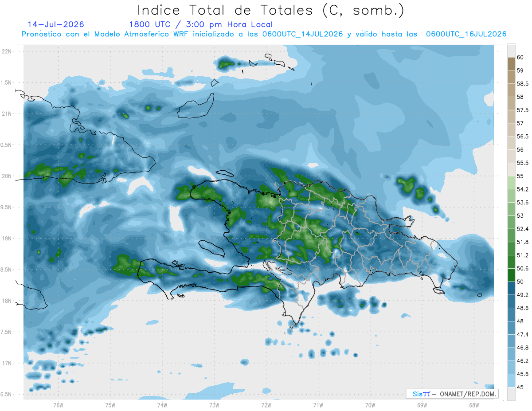The image size is (532, 411).
Task: Click the "17N" latitude label
Action: coord(7,363)
